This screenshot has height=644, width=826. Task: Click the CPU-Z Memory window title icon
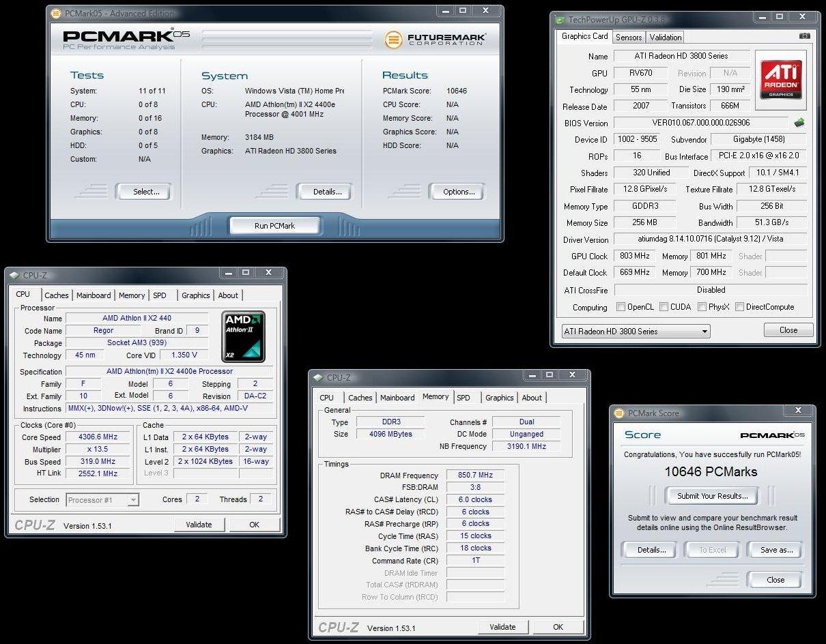coord(318,377)
